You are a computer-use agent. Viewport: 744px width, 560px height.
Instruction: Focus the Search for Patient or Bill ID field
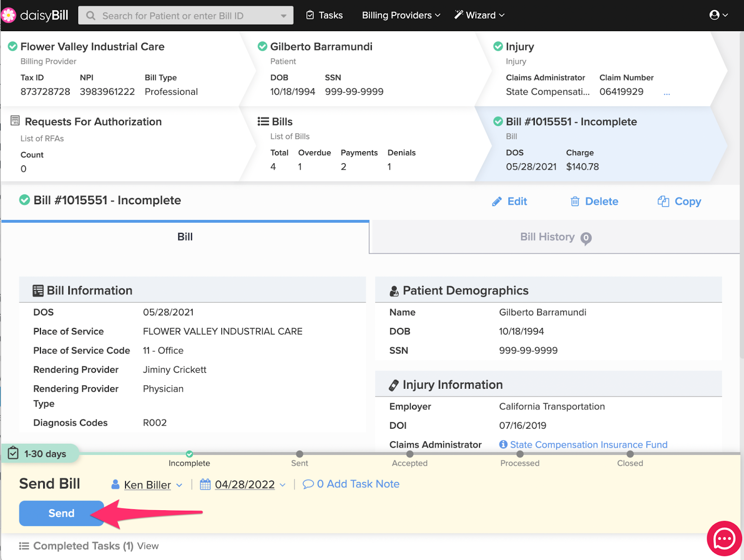tap(186, 15)
